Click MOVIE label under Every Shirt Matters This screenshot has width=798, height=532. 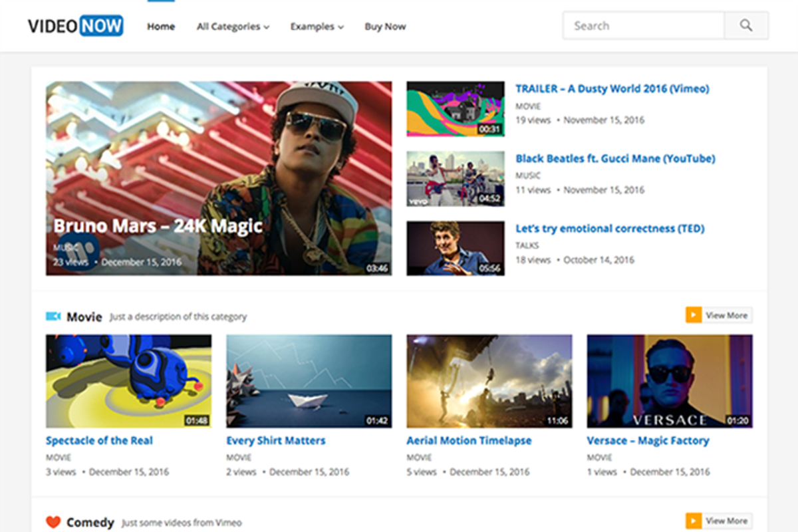239,458
